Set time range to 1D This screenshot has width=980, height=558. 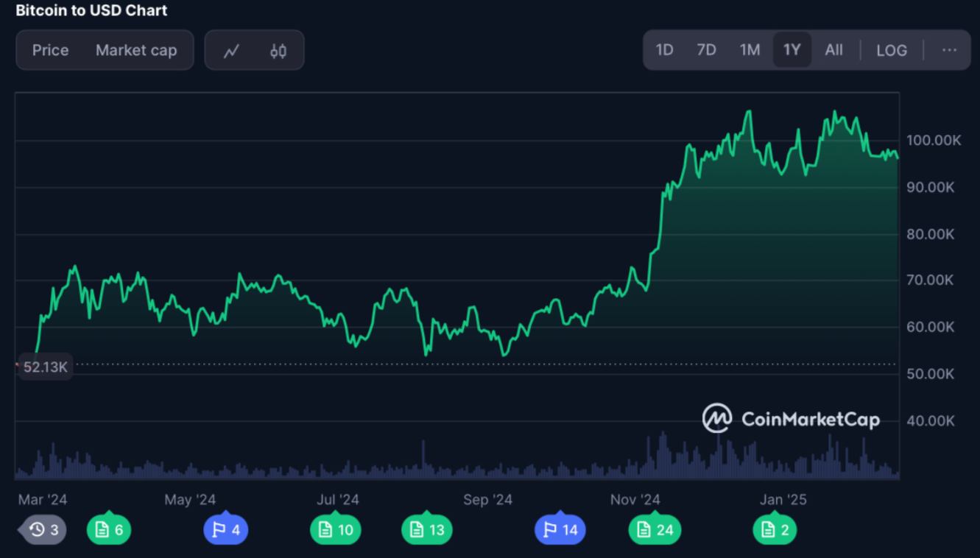point(664,50)
